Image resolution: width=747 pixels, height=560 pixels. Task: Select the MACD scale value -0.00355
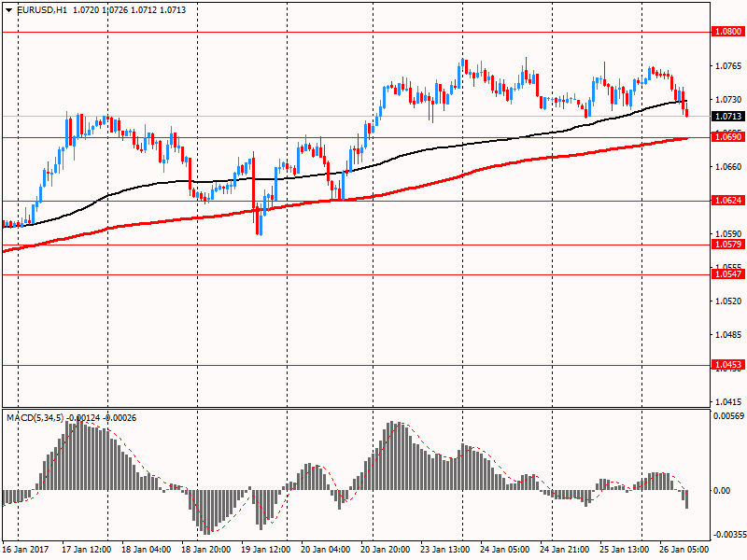click(x=728, y=535)
